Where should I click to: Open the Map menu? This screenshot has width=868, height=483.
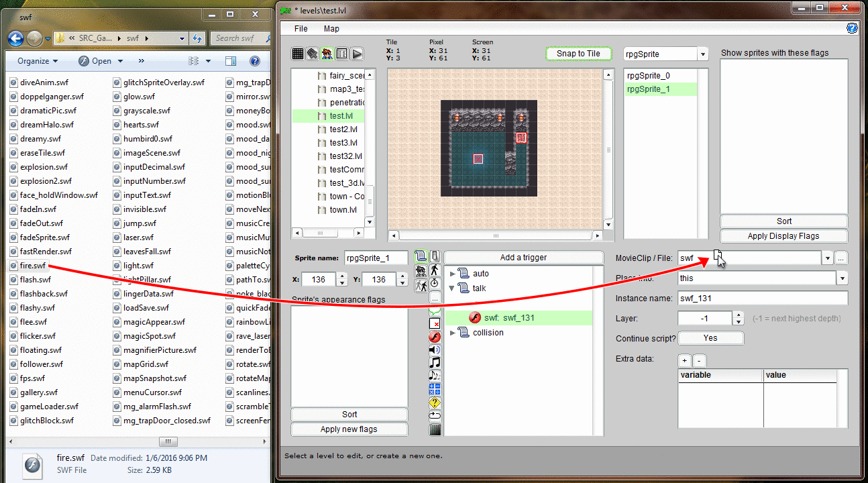331,29
